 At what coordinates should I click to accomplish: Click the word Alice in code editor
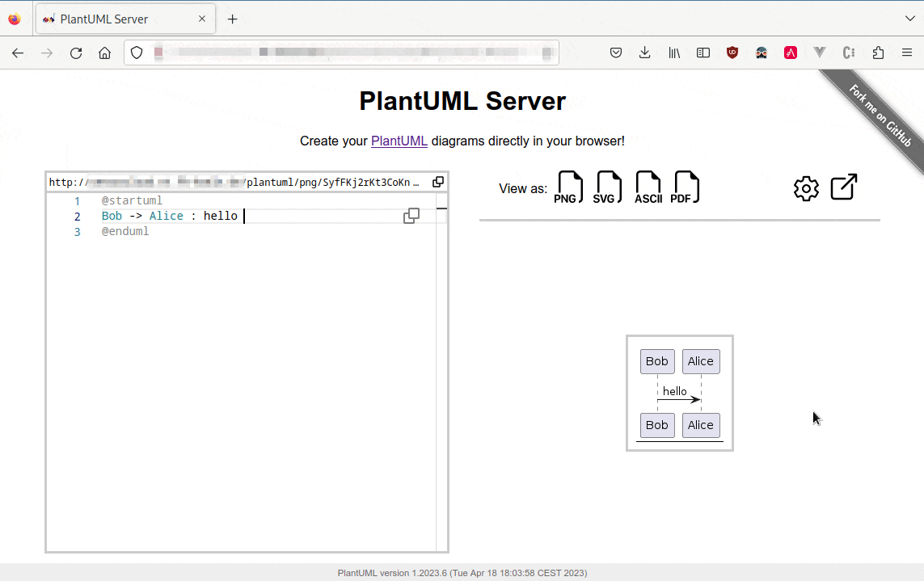point(167,216)
